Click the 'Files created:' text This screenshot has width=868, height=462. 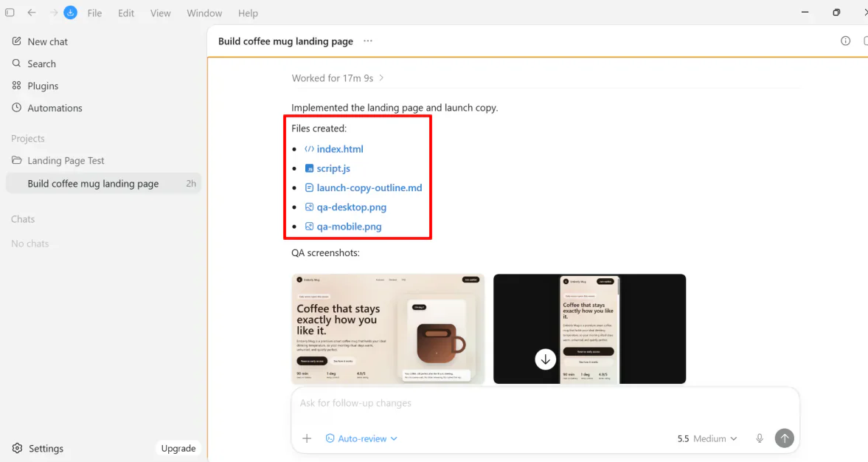coord(319,128)
